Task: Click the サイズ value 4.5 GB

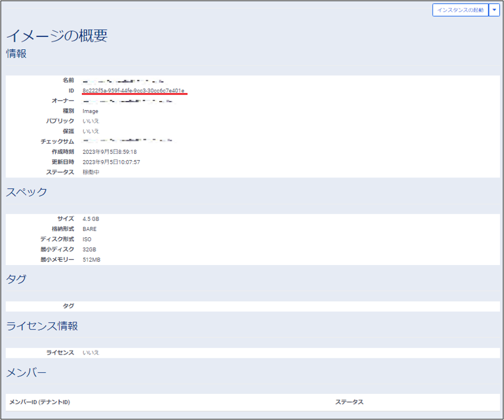Action: tap(91, 219)
